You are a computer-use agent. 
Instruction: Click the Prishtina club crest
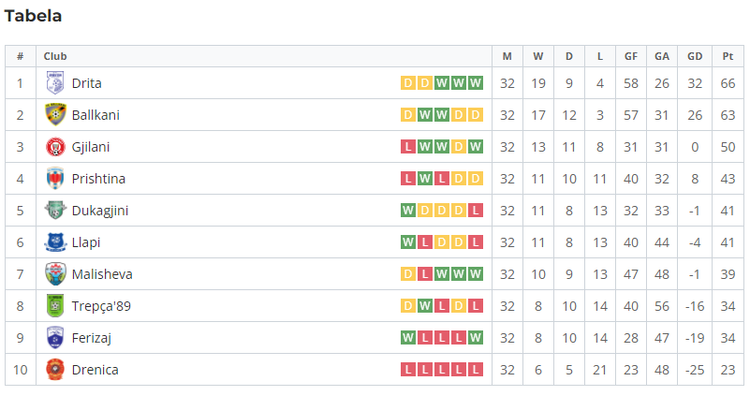(x=55, y=178)
